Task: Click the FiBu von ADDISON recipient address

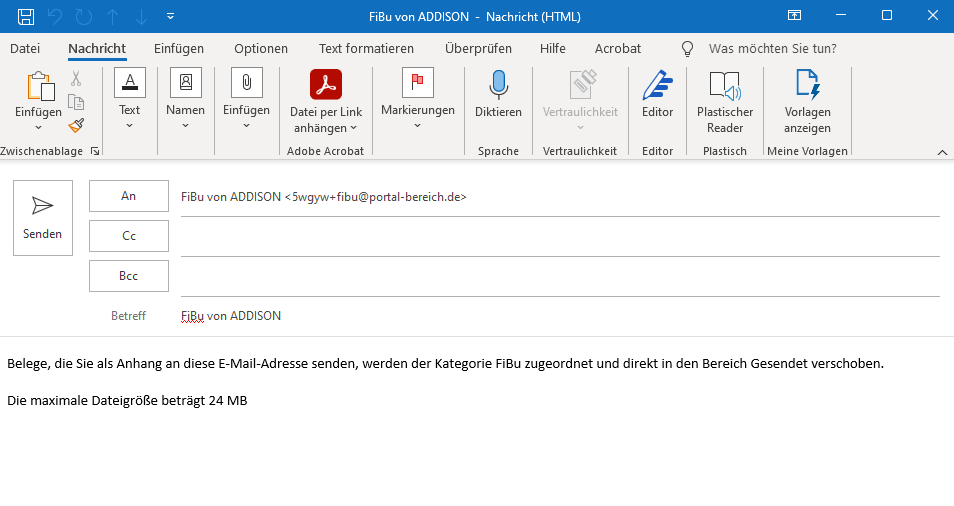Action: (x=324, y=197)
